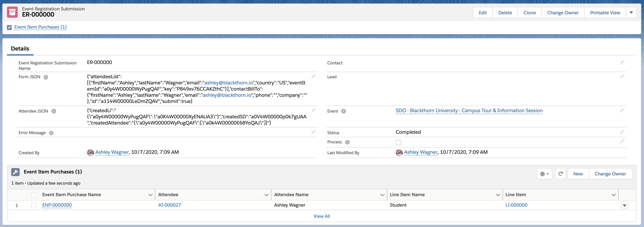The image size is (644, 227).
Task: Open Printable View
Action: (x=605, y=13)
